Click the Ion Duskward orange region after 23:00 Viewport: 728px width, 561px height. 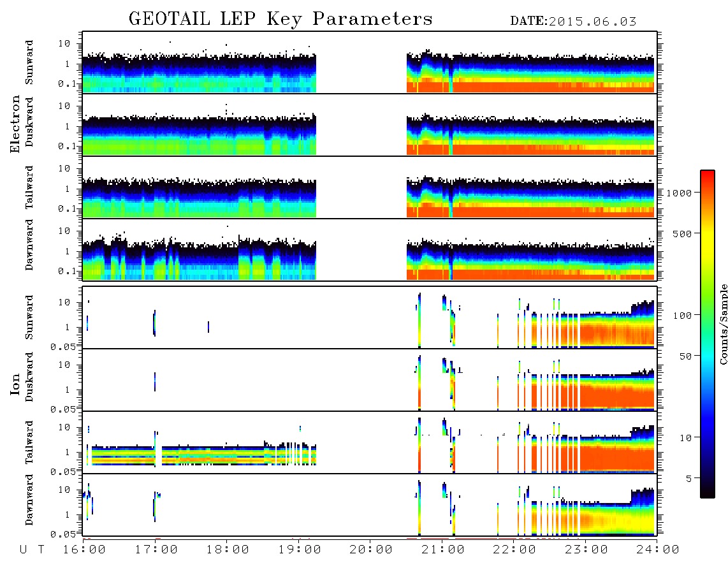click(x=618, y=396)
